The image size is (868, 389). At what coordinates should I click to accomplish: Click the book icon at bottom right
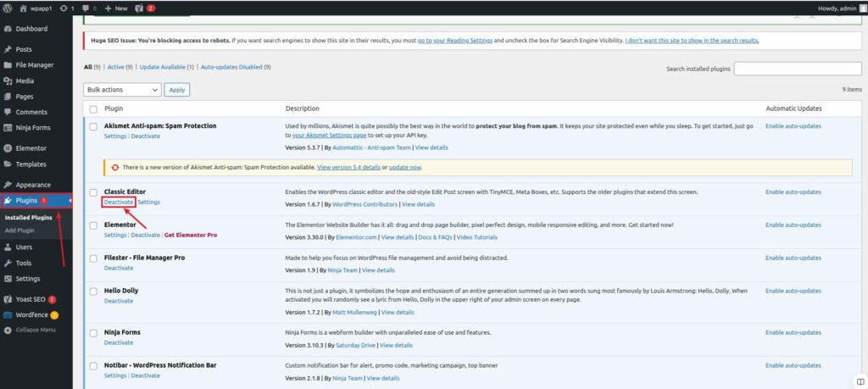coord(860,382)
